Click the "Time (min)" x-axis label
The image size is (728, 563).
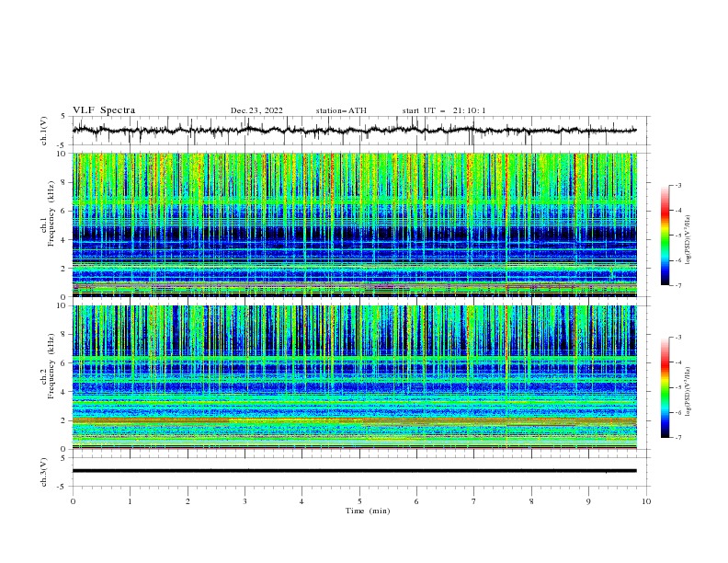click(x=368, y=511)
